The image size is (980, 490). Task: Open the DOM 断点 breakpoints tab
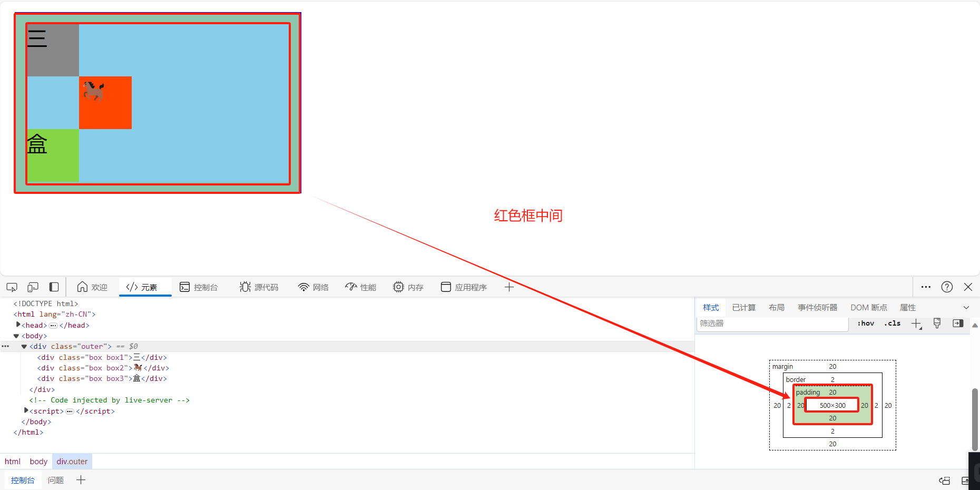tap(869, 308)
